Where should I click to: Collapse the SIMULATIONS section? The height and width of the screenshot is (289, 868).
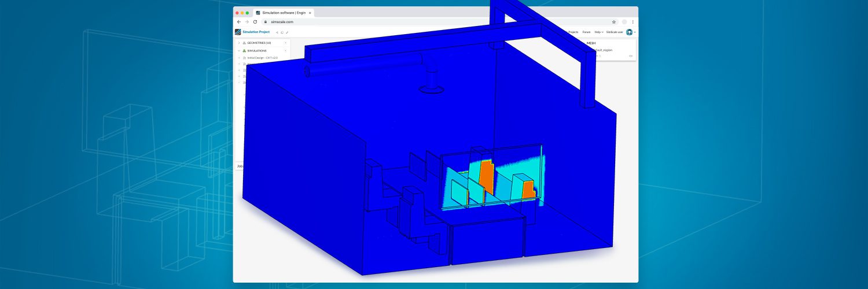click(238, 51)
